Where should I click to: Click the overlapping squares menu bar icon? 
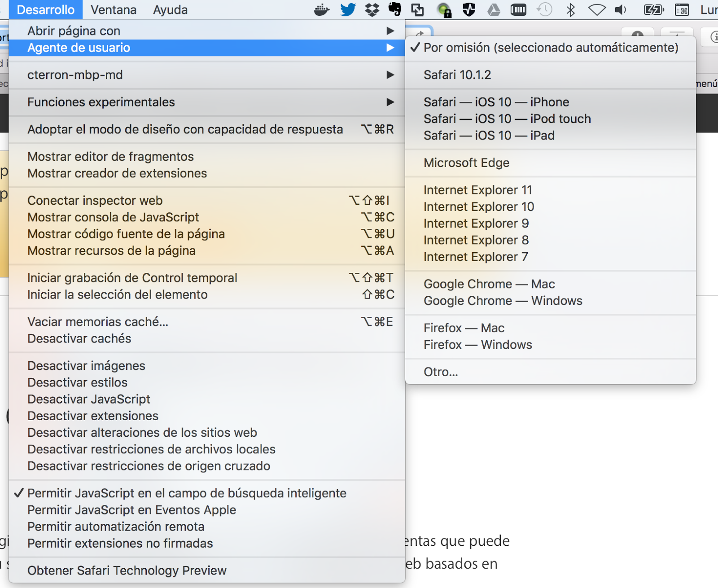point(417,9)
